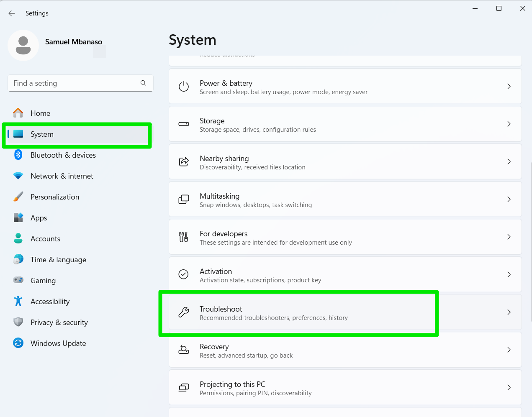Click the Time & language clock icon
Screen dimensions: 532x417
pyautogui.click(x=18, y=259)
